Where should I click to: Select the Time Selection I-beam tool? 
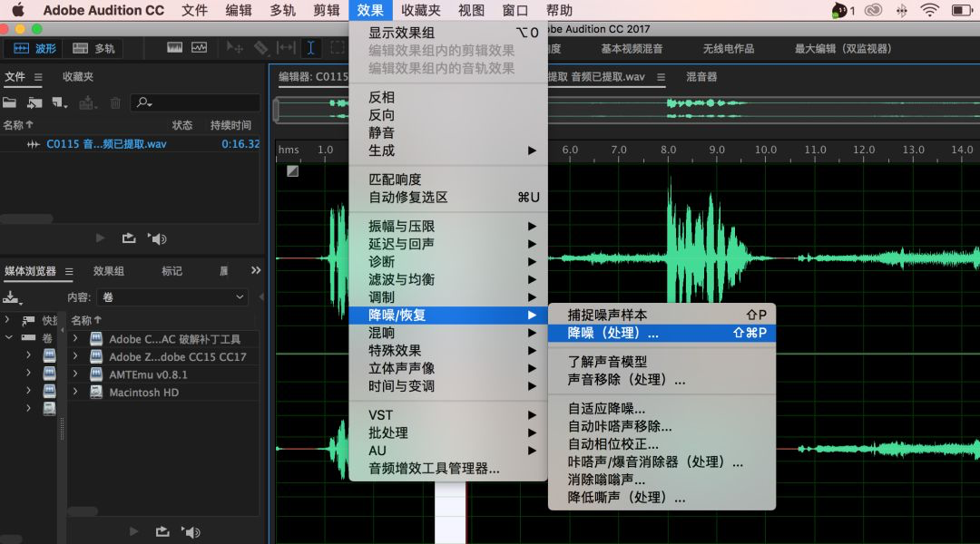(x=310, y=48)
